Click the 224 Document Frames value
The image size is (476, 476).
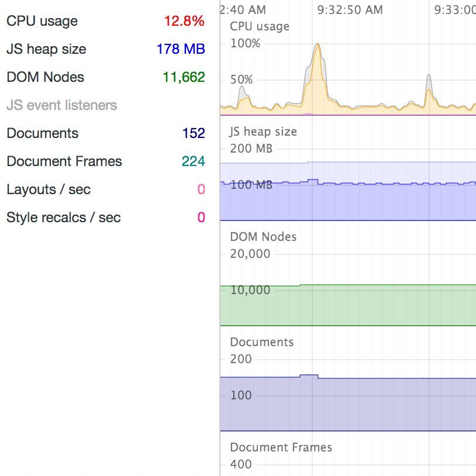tap(194, 161)
